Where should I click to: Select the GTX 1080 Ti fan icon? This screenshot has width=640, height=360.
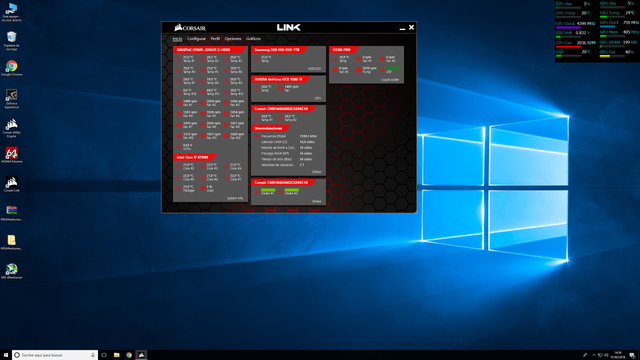280,88
